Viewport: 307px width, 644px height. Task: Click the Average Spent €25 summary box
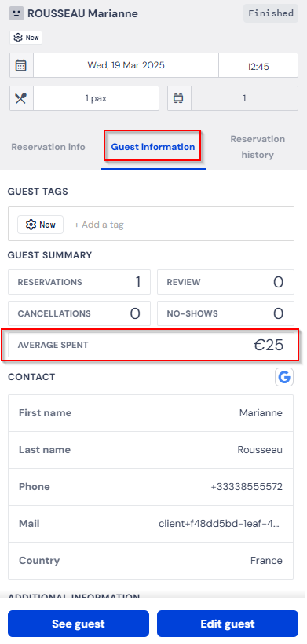coord(151,345)
